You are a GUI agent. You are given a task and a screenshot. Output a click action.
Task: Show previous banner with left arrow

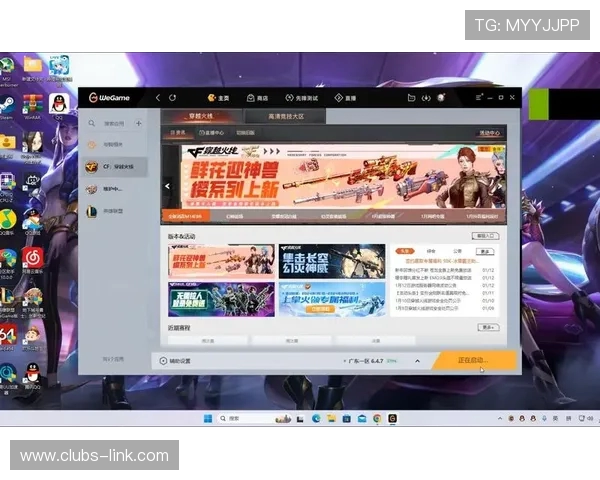click(x=168, y=186)
